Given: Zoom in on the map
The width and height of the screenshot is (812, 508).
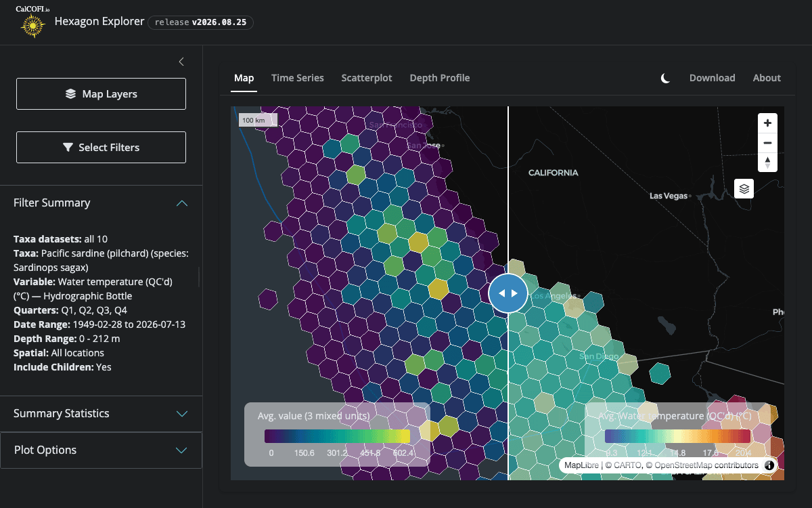Looking at the screenshot, I should click(767, 123).
